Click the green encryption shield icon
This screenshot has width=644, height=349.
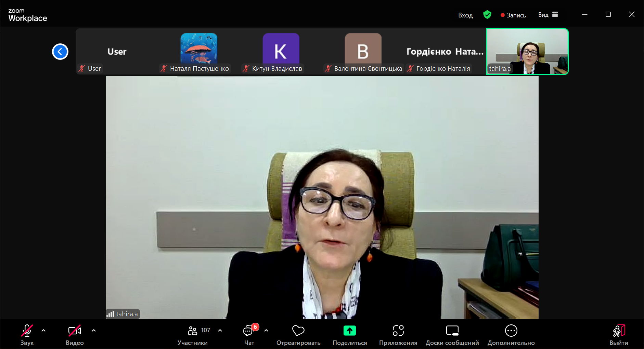point(487,15)
